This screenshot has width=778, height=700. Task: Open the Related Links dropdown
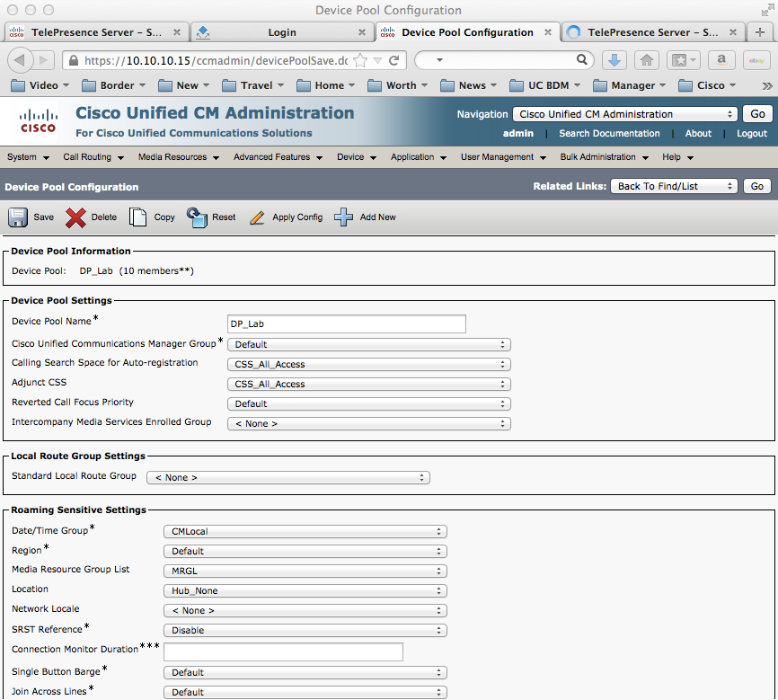pos(674,186)
